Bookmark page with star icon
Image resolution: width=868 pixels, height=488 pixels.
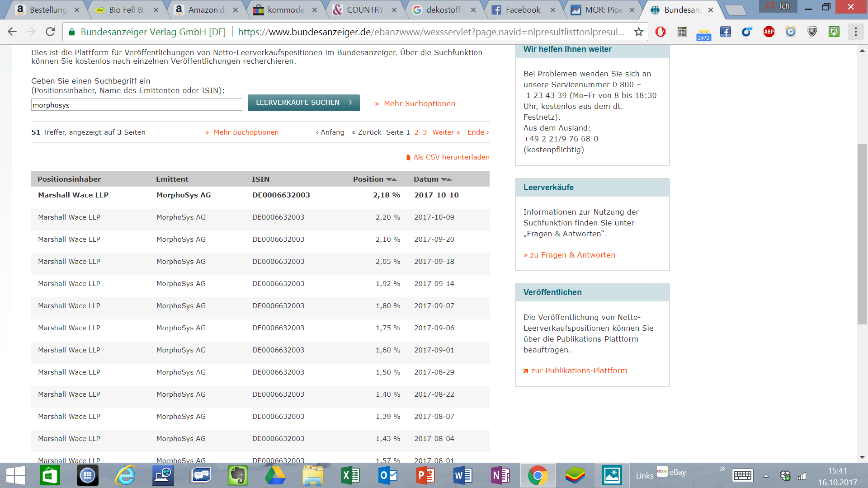pyautogui.click(x=638, y=32)
